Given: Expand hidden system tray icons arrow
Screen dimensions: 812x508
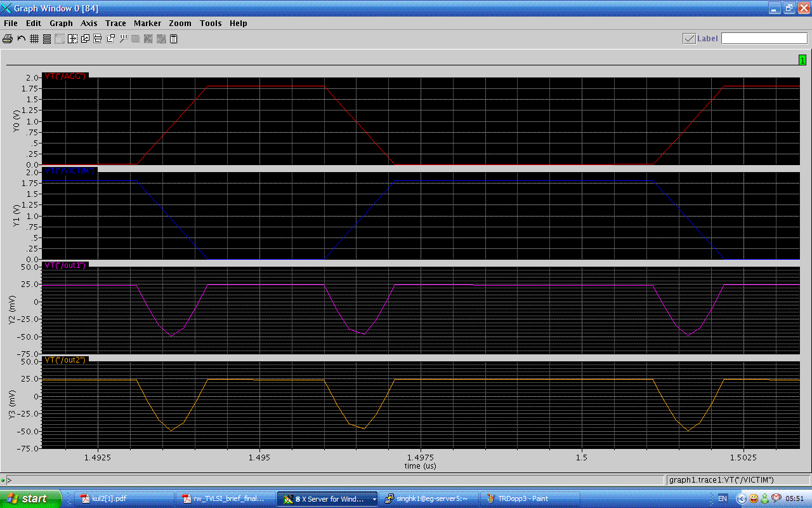Looking at the screenshot, I should [x=741, y=499].
